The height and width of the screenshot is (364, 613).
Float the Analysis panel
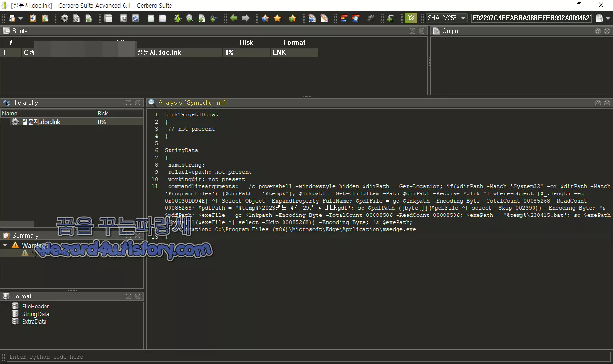(598, 102)
